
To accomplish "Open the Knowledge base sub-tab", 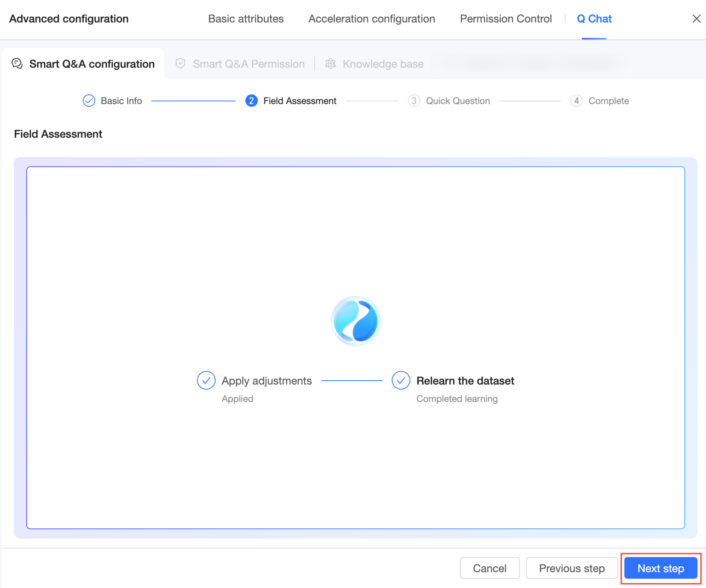I will [x=383, y=64].
